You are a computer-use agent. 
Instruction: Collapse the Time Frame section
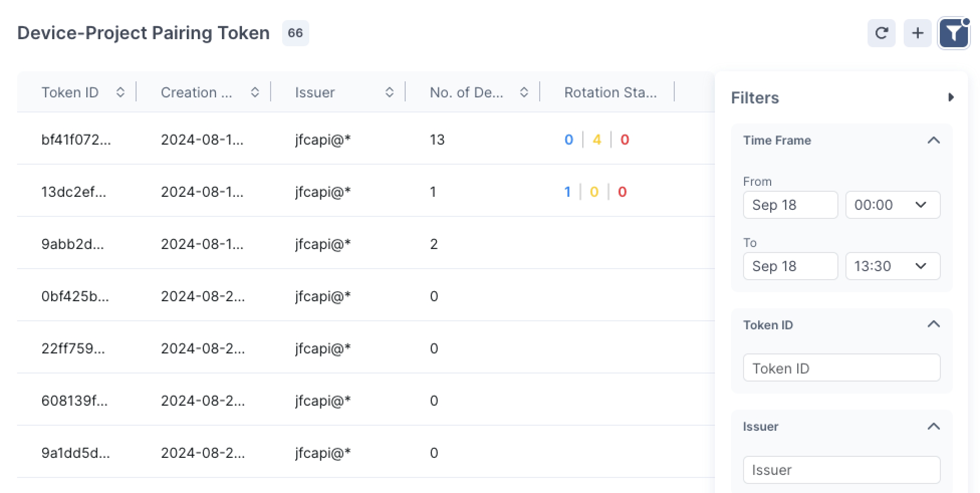coord(933,141)
